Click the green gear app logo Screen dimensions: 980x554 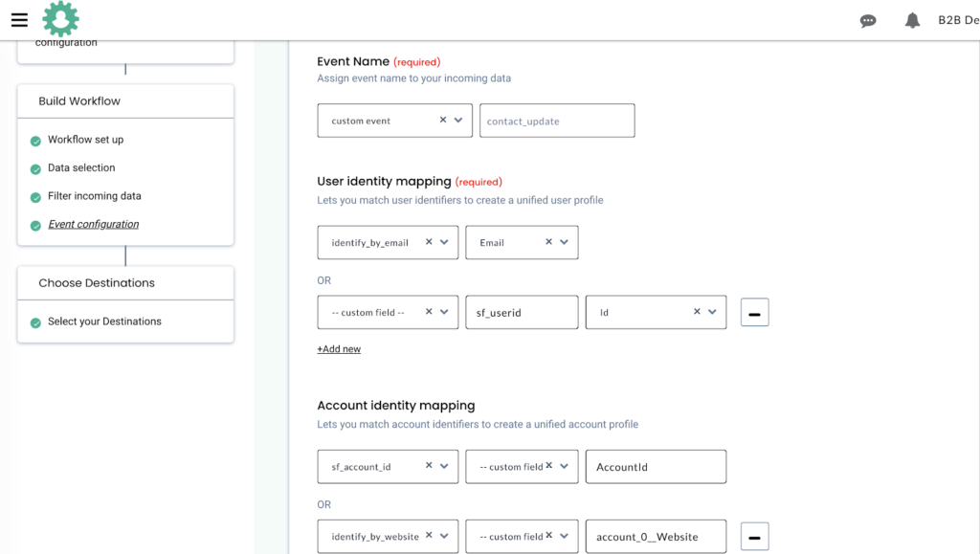coord(60,18)
